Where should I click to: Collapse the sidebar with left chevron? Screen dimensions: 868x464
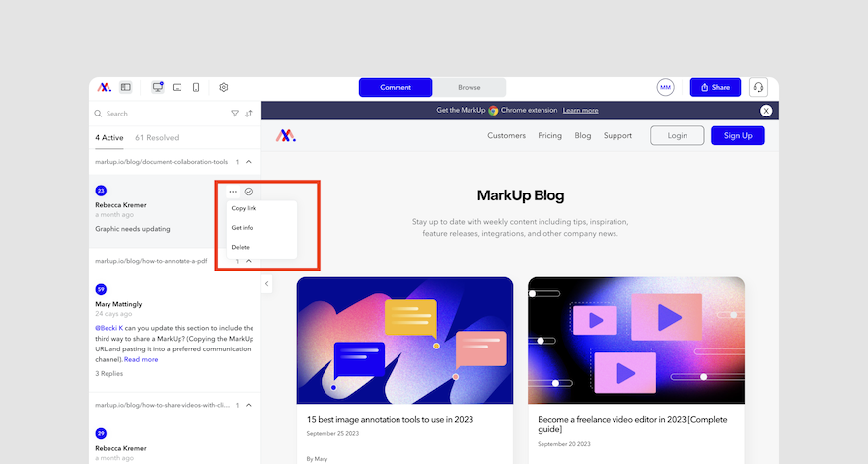point(267,284)
